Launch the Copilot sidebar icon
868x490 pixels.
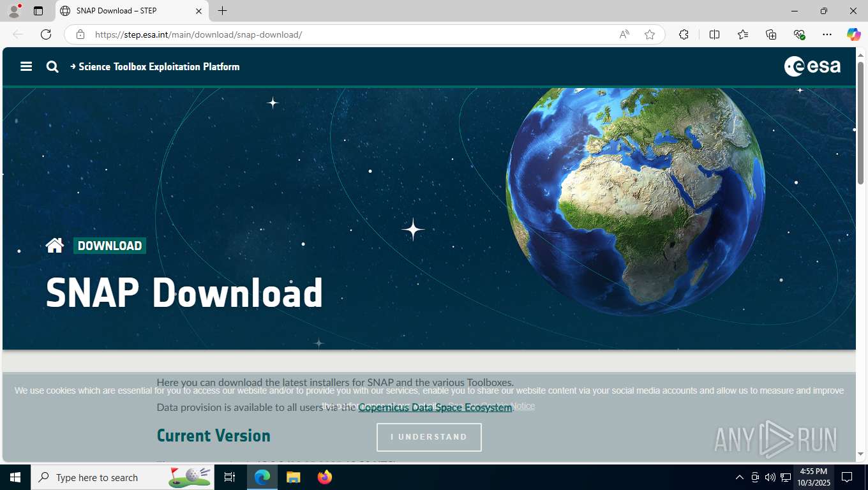[x=854, y=34]
